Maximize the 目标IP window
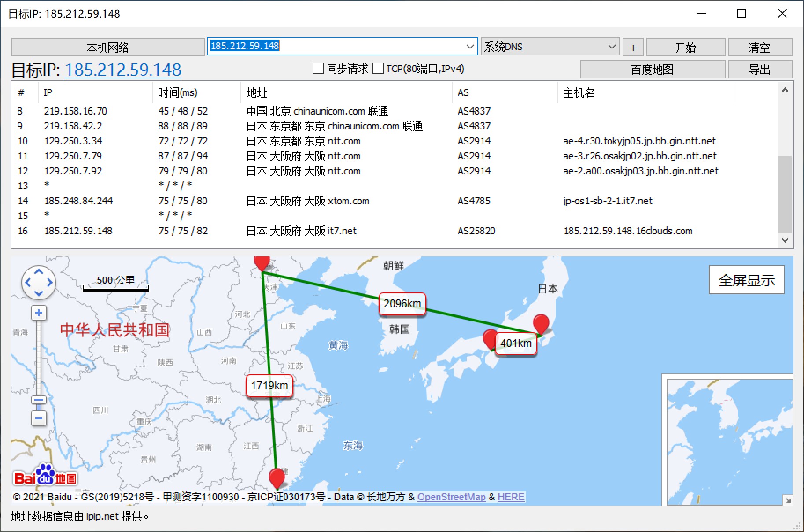Image resolution: width=804 pixels, height=532 pixels. pos(741,13)
